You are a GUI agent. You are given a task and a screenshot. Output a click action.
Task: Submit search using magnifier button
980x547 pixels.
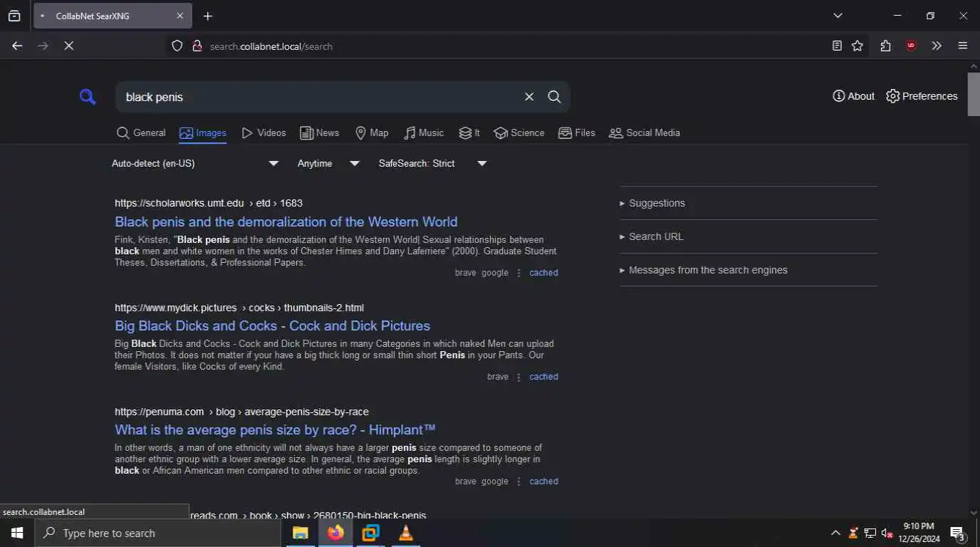point(554,97)
